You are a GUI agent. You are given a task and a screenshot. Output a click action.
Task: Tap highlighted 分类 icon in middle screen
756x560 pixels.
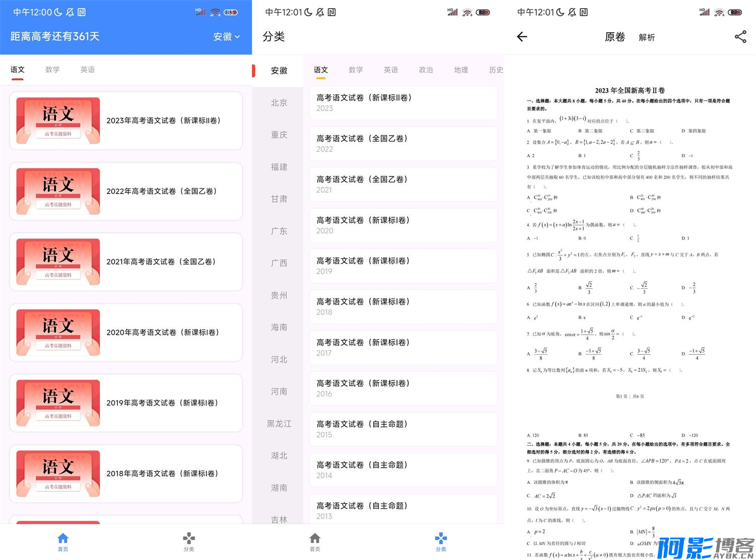[441, 542]
